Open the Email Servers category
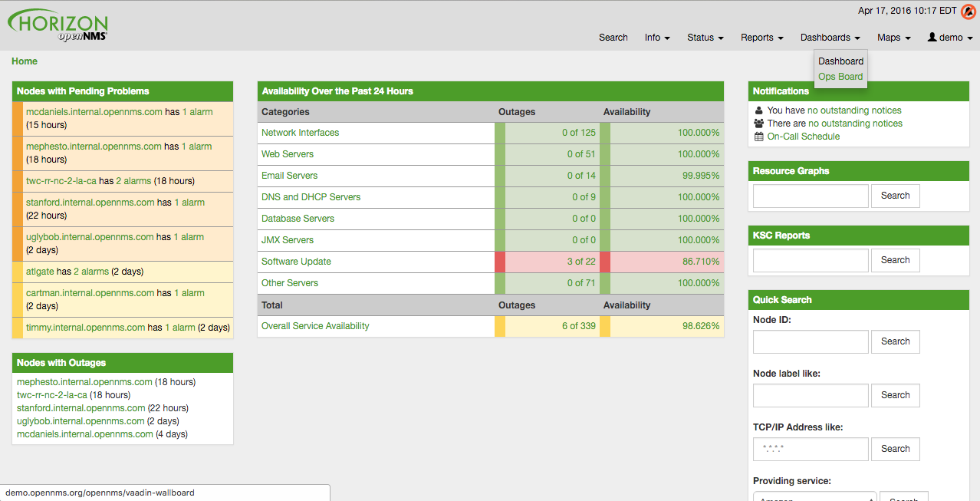This screenshot has height=501, width=980. tap(289, 176)
